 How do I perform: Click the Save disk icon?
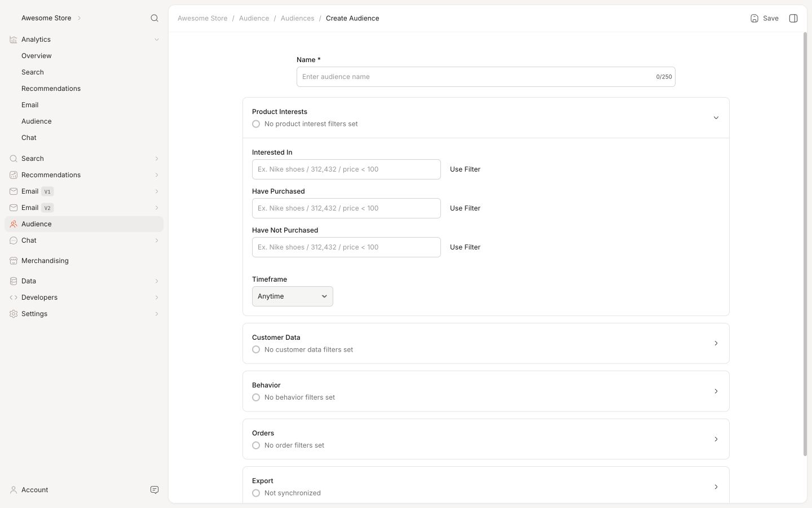(754, 18)
